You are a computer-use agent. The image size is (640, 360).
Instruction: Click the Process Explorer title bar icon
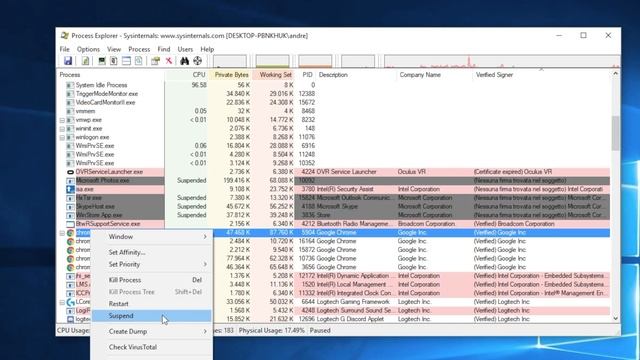click(x=64, y=36)
